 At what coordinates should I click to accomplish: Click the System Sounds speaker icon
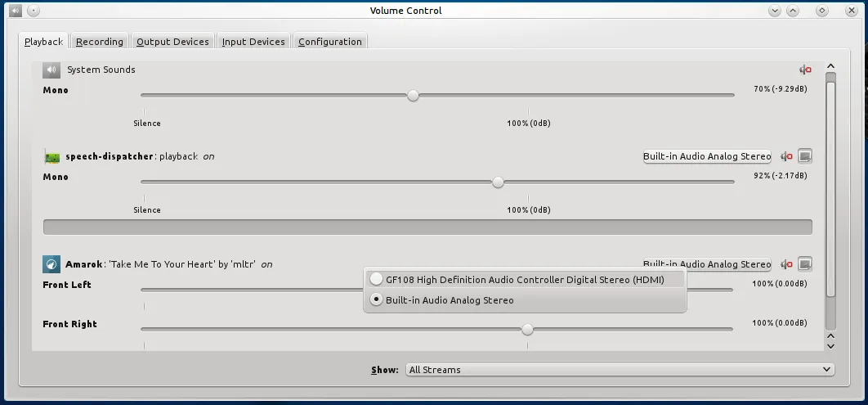tap(51, 70)
